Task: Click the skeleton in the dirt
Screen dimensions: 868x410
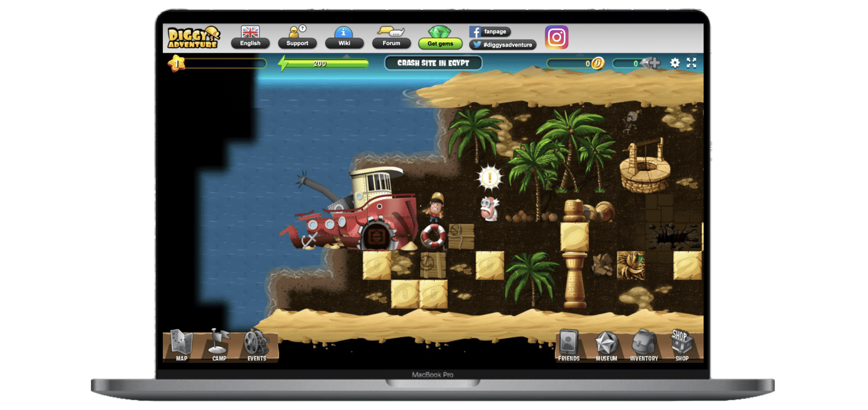Action: (632, 122)
